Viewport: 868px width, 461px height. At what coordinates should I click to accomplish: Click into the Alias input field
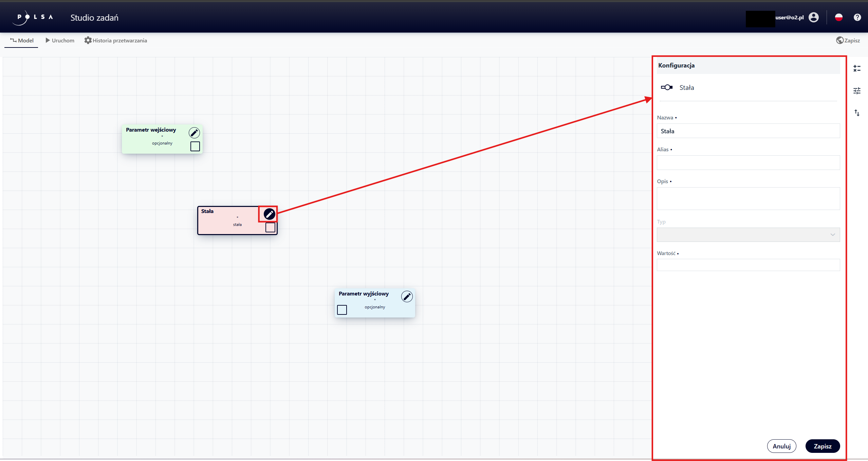[748, 162]
